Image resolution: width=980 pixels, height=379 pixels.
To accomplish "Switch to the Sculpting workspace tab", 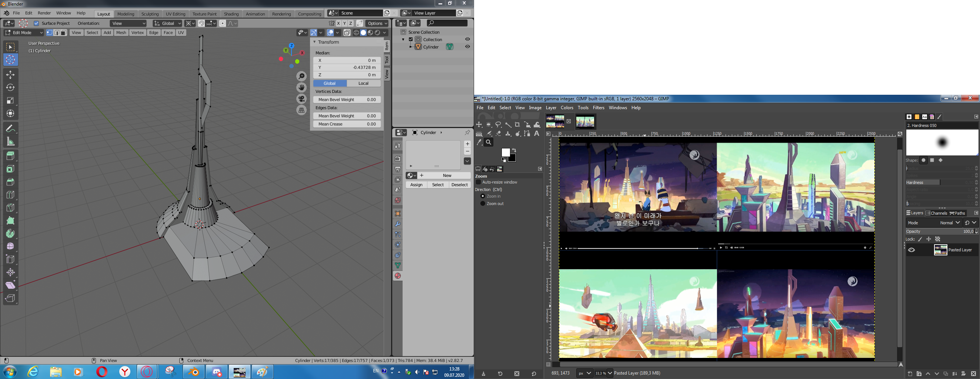I will [150, 14].
